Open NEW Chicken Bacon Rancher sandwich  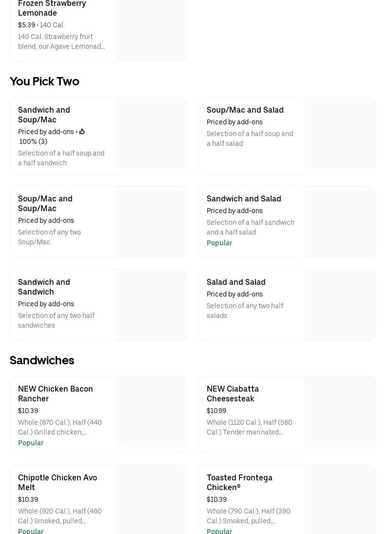tap(55, 394)
